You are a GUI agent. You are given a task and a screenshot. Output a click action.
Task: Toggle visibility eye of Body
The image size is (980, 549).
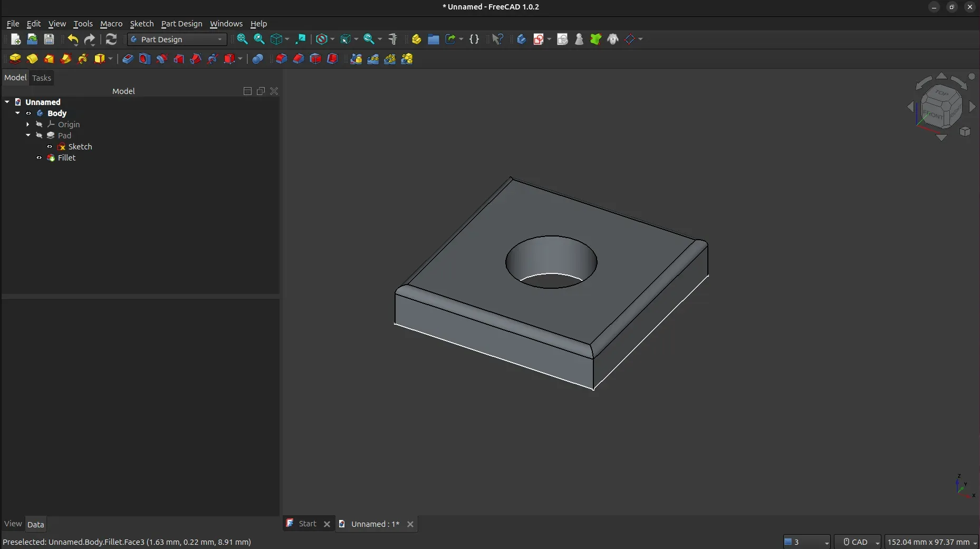28,113
